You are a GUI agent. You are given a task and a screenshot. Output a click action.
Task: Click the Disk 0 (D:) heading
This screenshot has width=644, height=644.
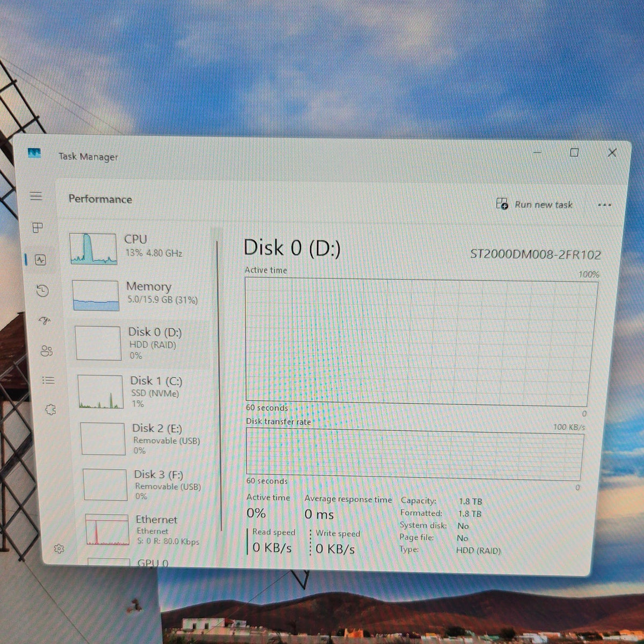pos(292,248)
